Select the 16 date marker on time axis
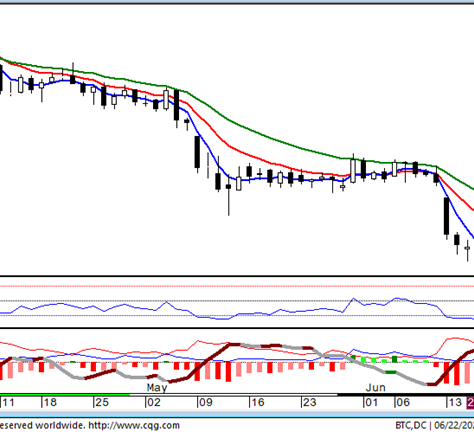Viewport: 474px width, 432px height. (258, 402)
